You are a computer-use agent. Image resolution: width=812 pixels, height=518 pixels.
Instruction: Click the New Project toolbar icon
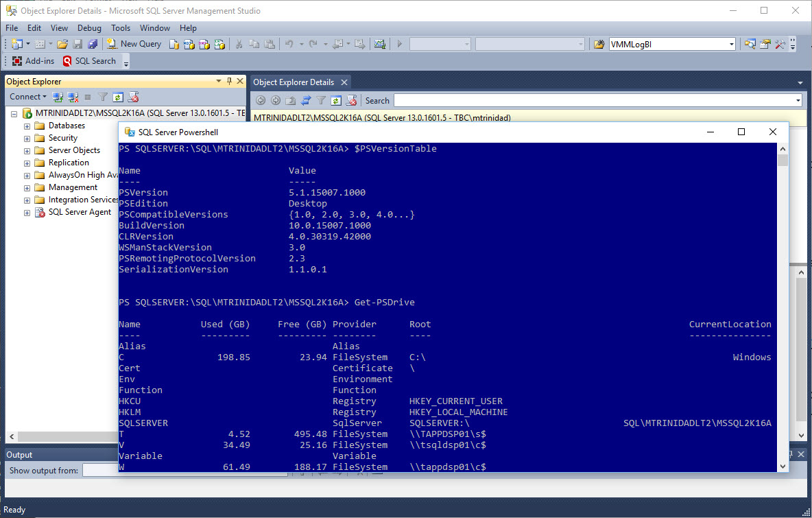point(16,44)
